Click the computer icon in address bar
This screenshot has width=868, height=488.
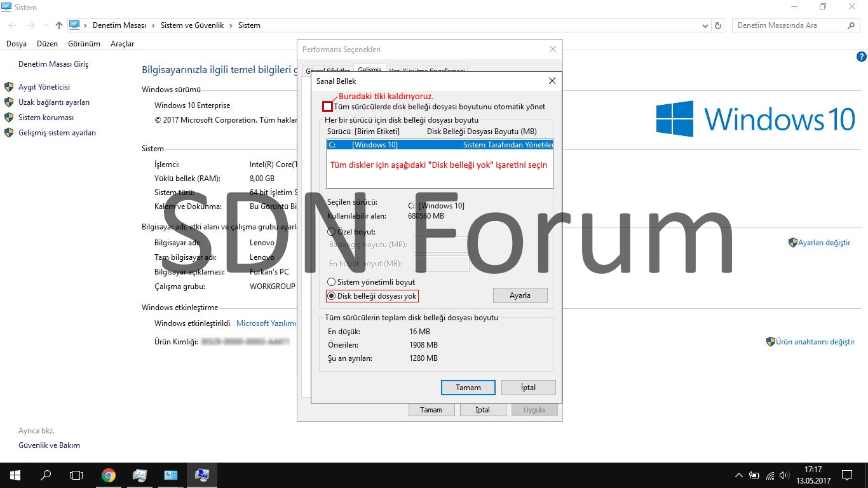tap(74, 25)
